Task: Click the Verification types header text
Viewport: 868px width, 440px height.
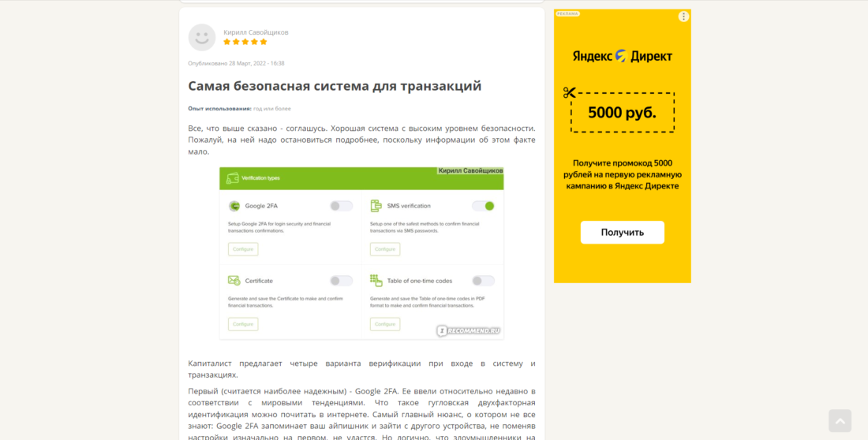Action: [260, 178]
